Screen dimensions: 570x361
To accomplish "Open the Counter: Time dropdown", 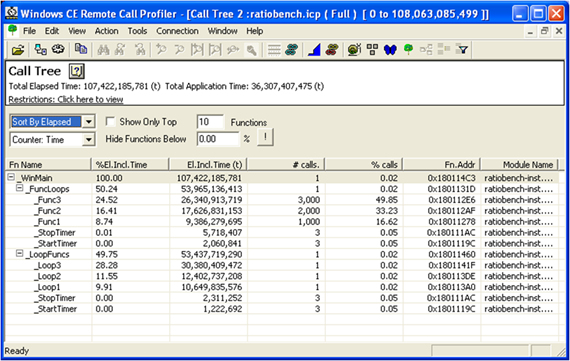I will [x=89, y=140].
